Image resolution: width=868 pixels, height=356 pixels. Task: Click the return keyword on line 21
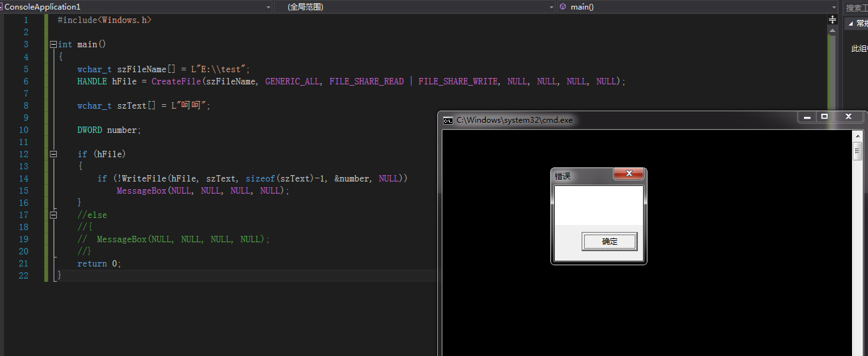(x=92, y=264)
